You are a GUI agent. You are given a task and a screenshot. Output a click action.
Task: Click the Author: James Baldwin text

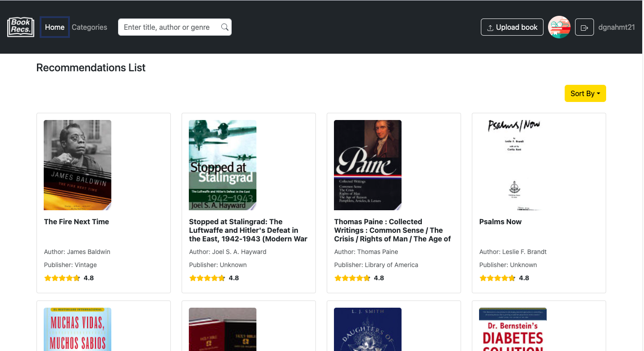pos(77,252)
